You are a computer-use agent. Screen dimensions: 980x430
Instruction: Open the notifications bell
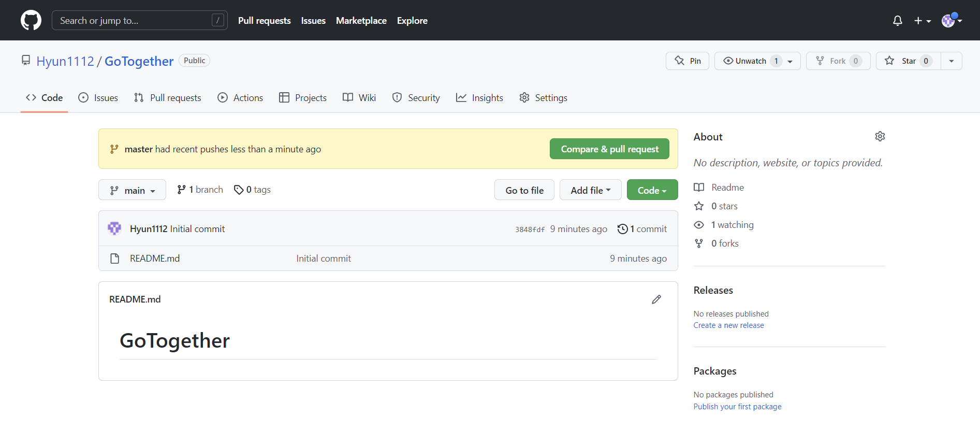[898, 21]
